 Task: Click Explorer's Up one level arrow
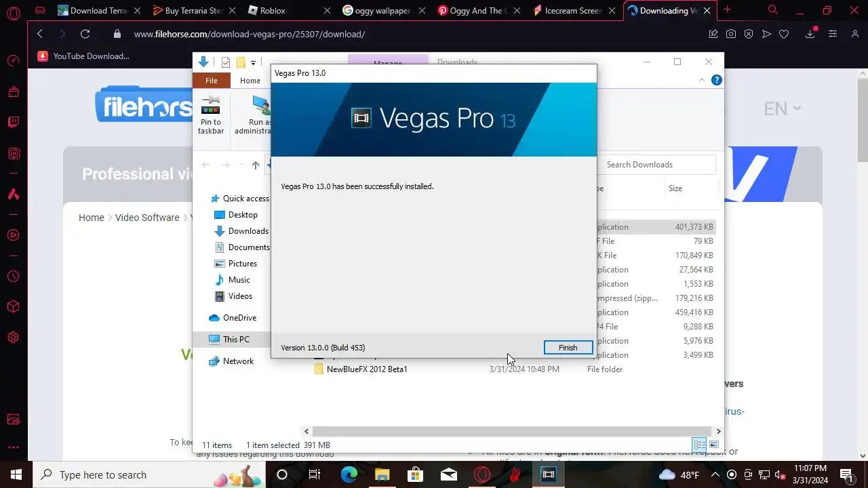256,165
